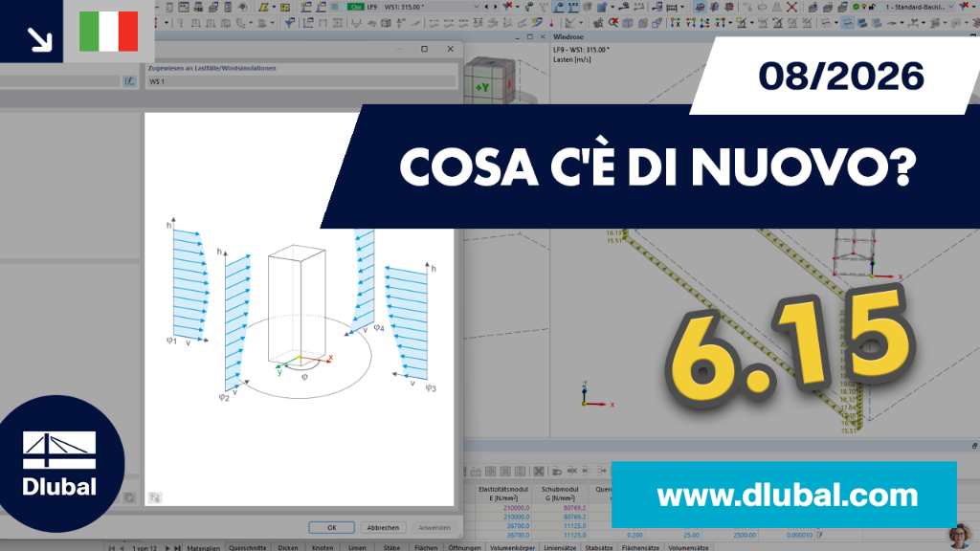
Task: Close the wind profile dialog
Action: (450, 49)
